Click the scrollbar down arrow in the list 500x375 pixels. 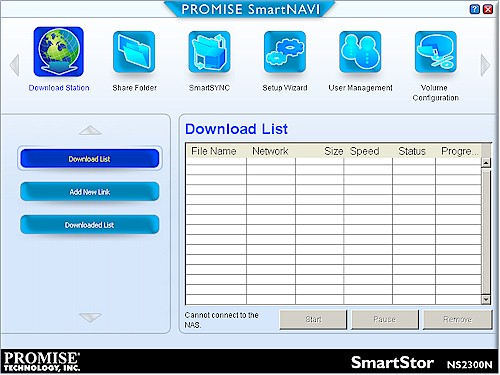tap(486, 299)
